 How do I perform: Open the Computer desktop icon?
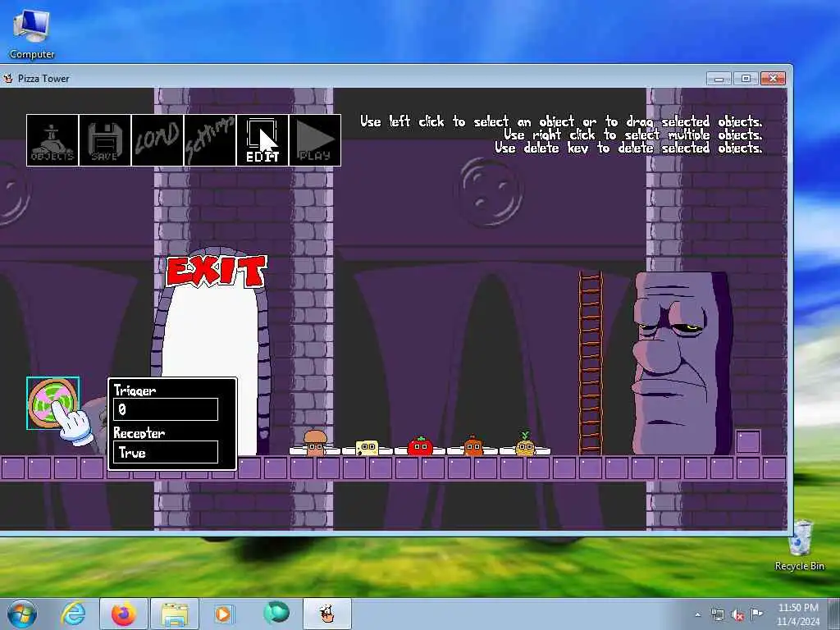point(32,34)
